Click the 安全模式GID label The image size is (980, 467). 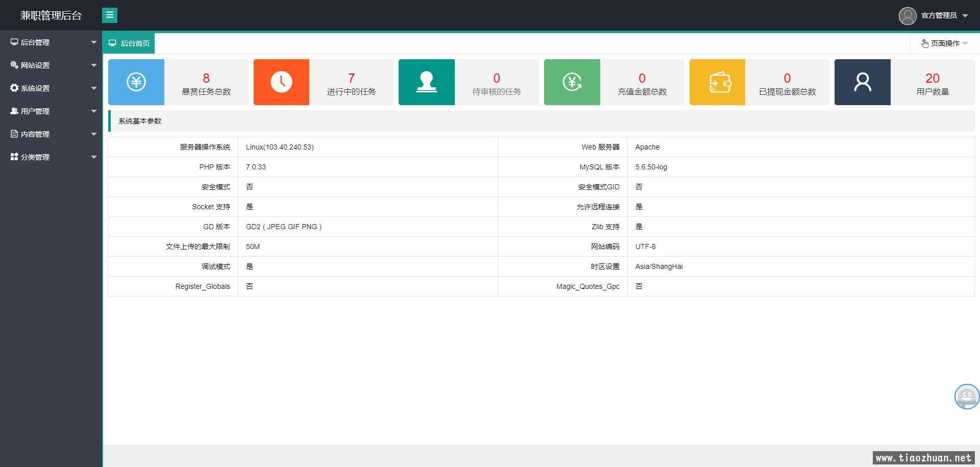click(599, 187)
